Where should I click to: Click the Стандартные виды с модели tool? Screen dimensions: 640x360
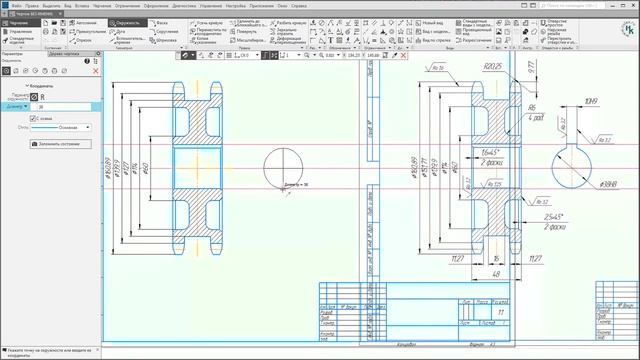point(473,23)
